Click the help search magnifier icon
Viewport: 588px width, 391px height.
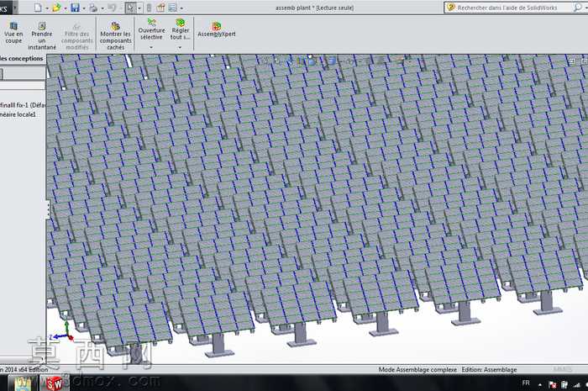point(578,7)
